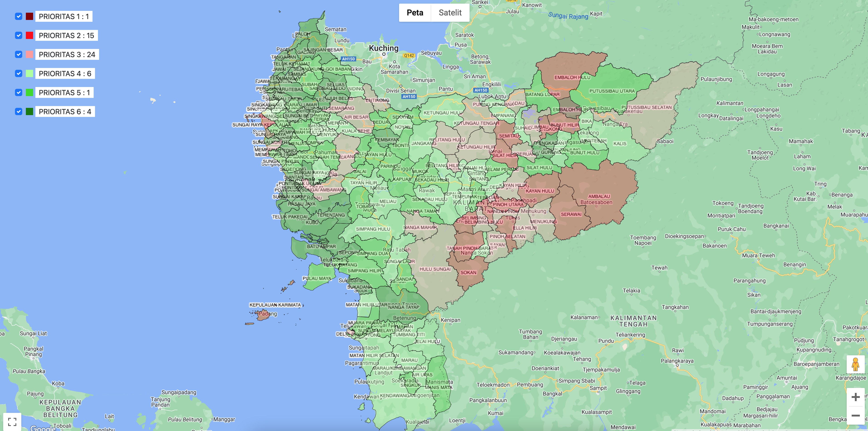Click the SAJINGAN BESAR label
868x431 pixels.
[x=323, y=50]
